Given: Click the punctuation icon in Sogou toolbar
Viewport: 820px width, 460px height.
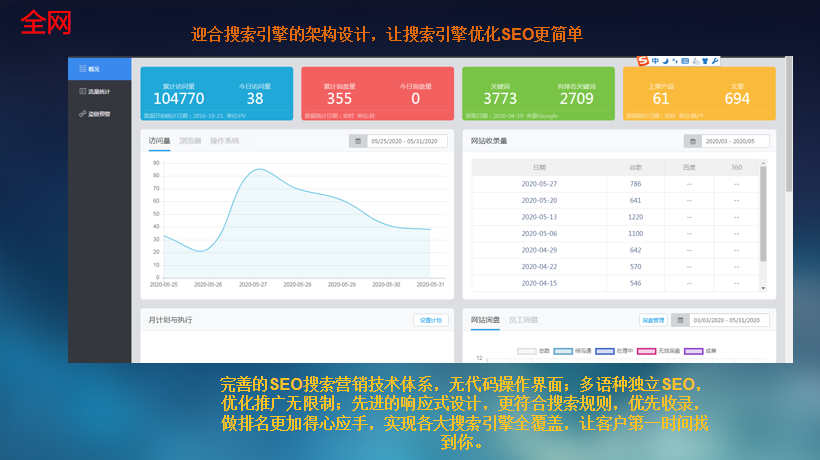Looking at the screenshot, I should tap(675, 61).
